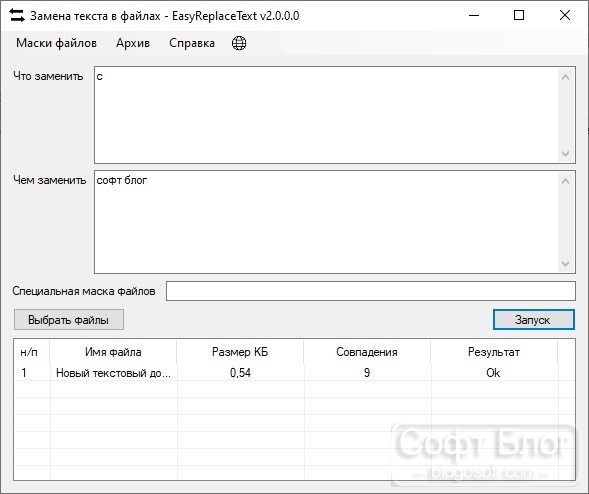Viewport: 589px width, 494px height.
Task: Click the Запуск button
Action: pos(534,320)
